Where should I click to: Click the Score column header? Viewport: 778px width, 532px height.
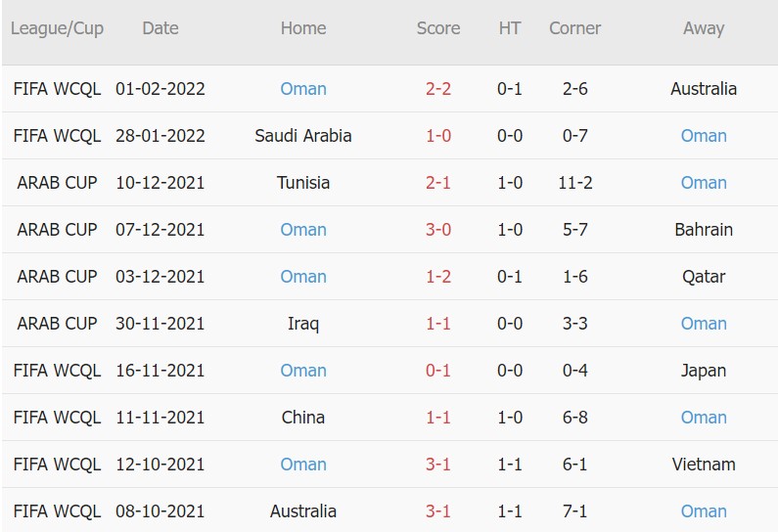click(x=438, y=28)
